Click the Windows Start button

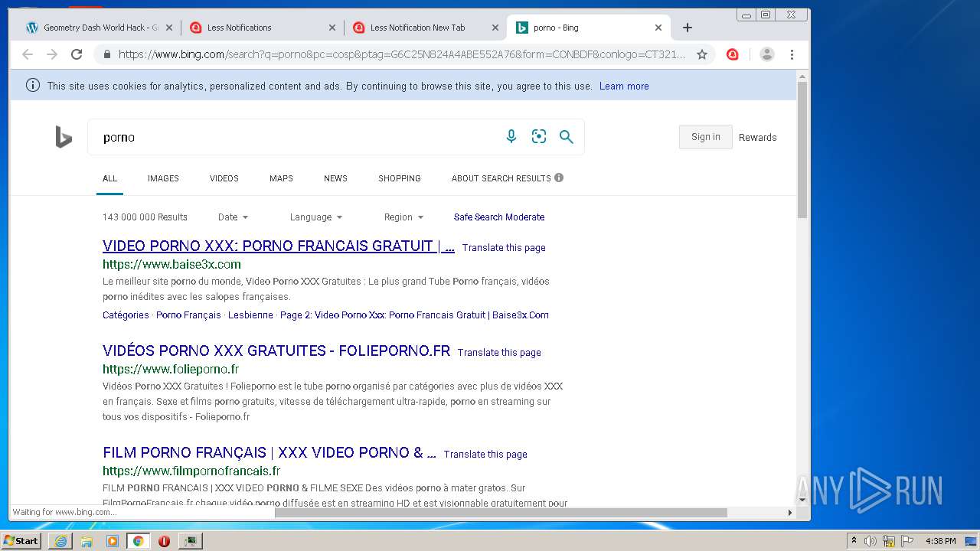click(x=21, y=541)
